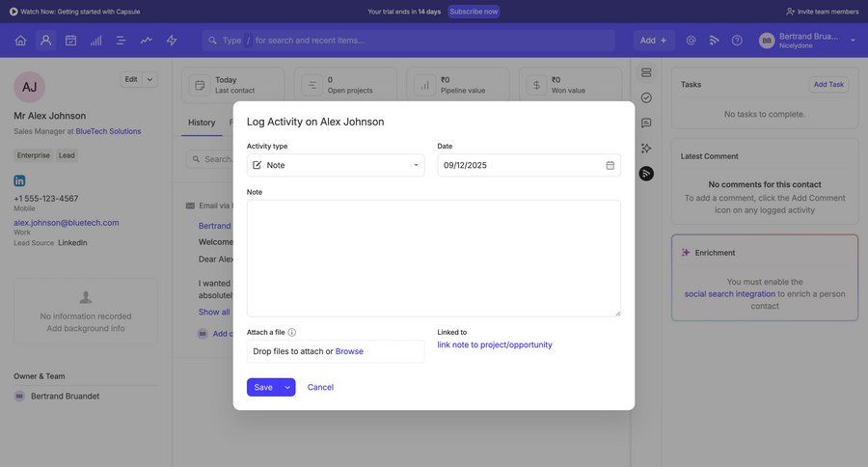Click the LinkedIn icon on the contact profile

coord(19,180)
